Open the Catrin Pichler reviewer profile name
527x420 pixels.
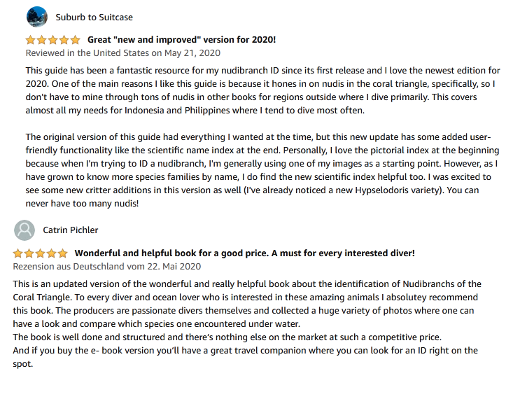tap(71, 230)
